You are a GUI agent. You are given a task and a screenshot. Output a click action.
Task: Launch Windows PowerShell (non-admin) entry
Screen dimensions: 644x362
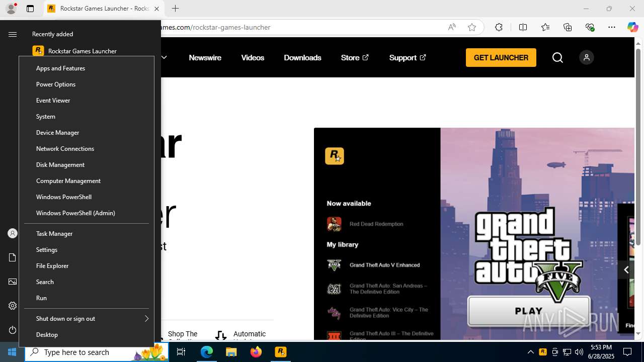click(87, 197)
